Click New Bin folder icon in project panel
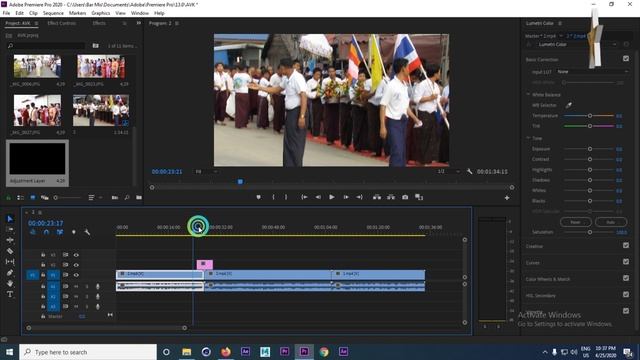Image resolution: width=640 pixels, height=360 pixels. click(139, 198)
